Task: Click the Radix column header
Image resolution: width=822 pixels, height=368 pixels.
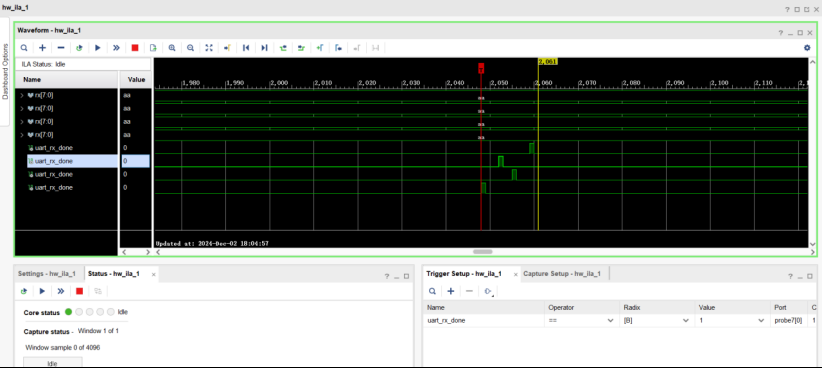Action: 657,307
